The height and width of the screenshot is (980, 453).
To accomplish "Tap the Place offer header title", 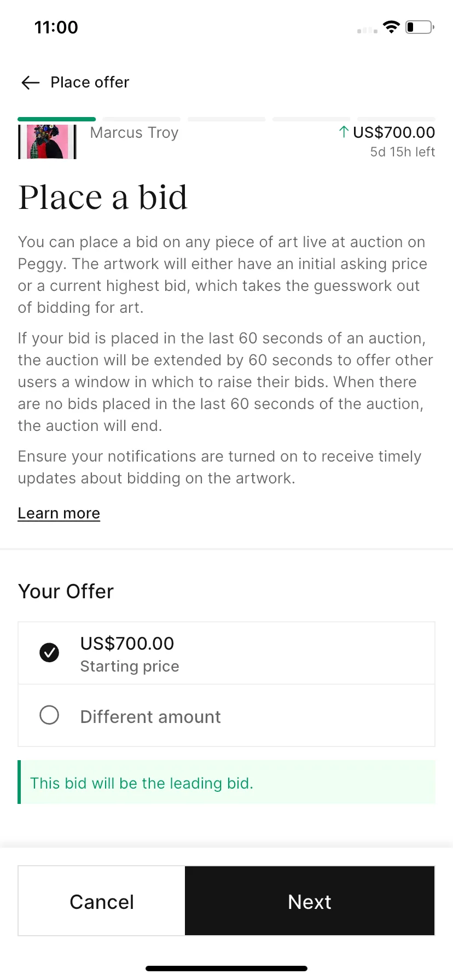I will [90, 82].
